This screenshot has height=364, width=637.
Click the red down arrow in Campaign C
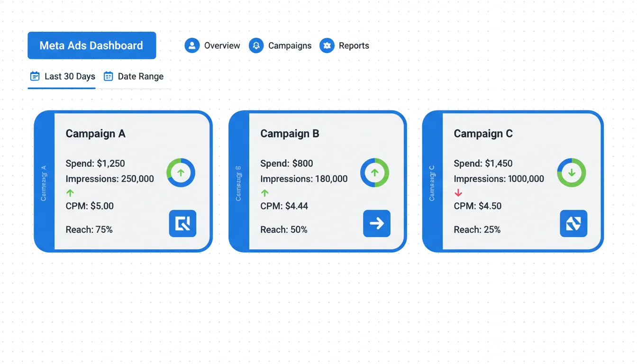pos(458,193)
